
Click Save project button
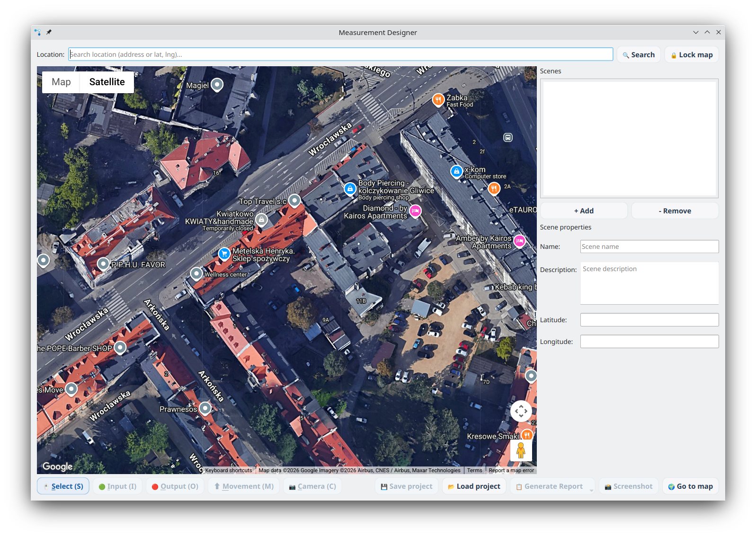pos(407,486)
